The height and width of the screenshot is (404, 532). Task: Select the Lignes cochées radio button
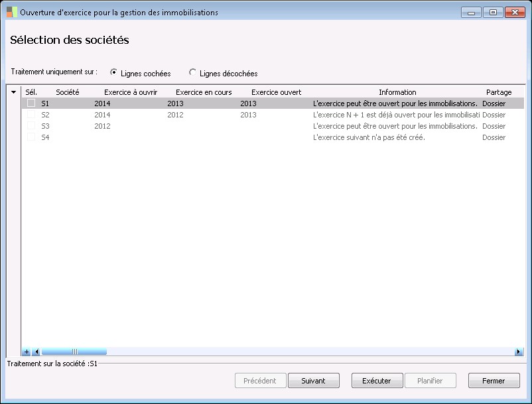point(114,72)
